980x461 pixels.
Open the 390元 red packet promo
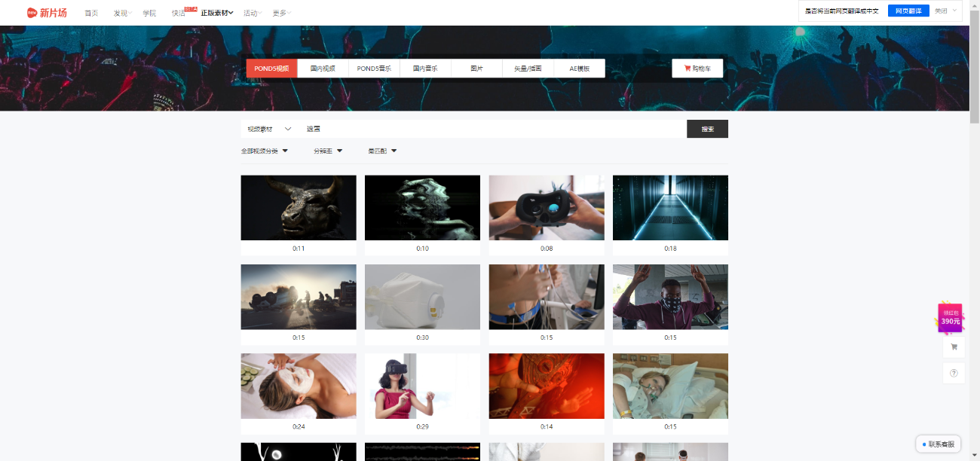(950, 318)
